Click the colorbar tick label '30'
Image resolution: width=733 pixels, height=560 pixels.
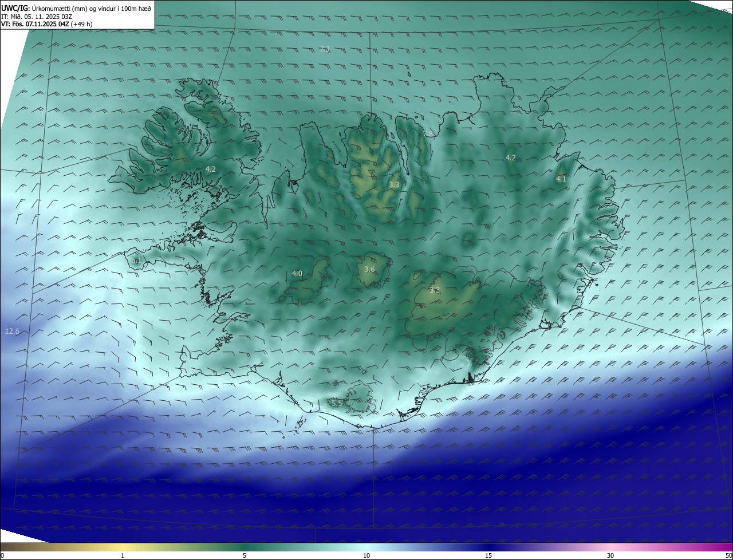(x=610, y=555)
